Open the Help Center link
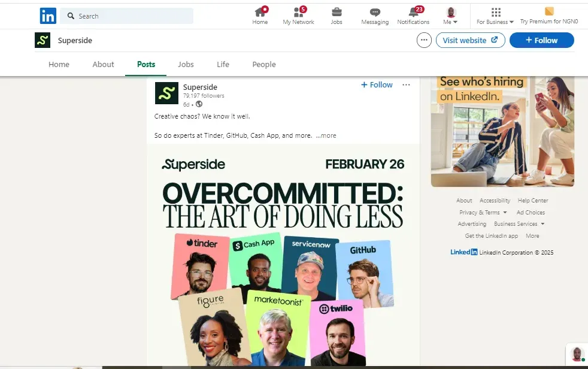Image resolution: width=588 pixels, height=369 pixels. [x=533, y=201]
